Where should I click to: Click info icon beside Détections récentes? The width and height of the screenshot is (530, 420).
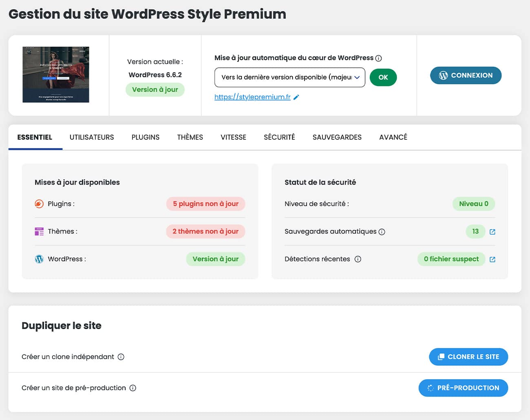pos(358,259)
